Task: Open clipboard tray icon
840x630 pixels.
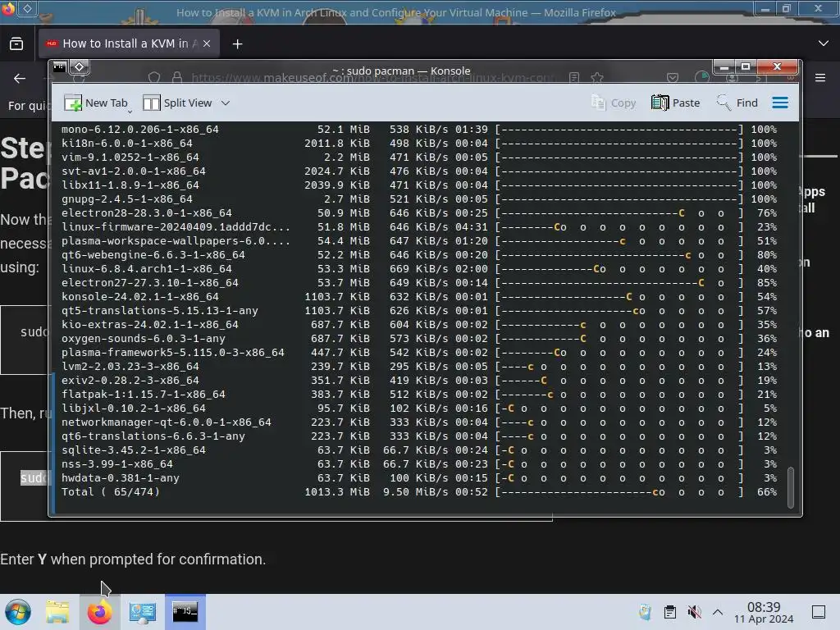Action: coord(669,612)
